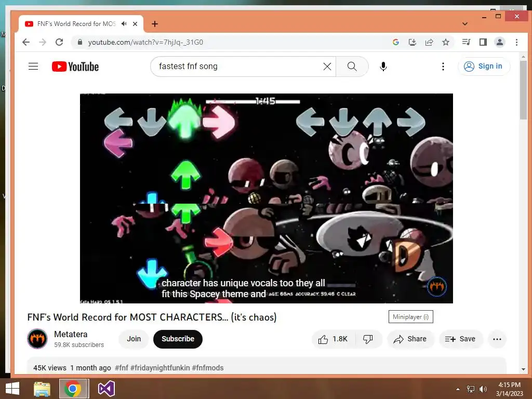Click the #fridaynightfunkin hashtag
532x399 pixels.
[x=160, y=368]
